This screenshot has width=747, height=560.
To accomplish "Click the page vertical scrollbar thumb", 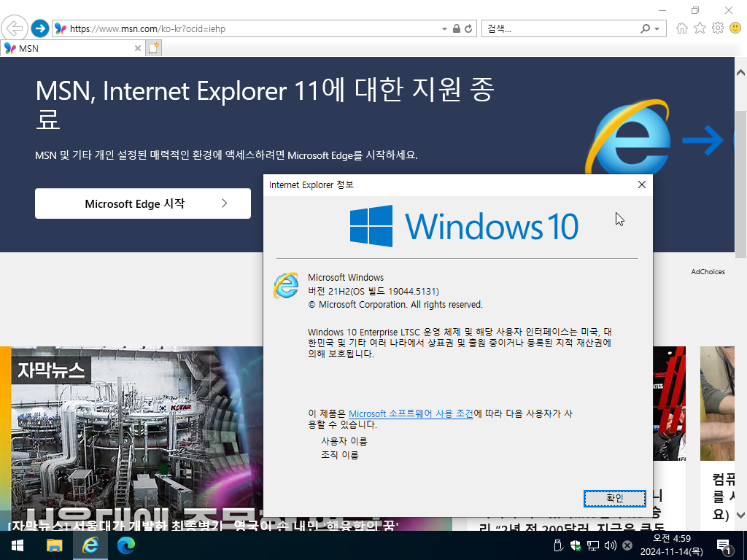I will pyautogui.click(x=740, y=184).
